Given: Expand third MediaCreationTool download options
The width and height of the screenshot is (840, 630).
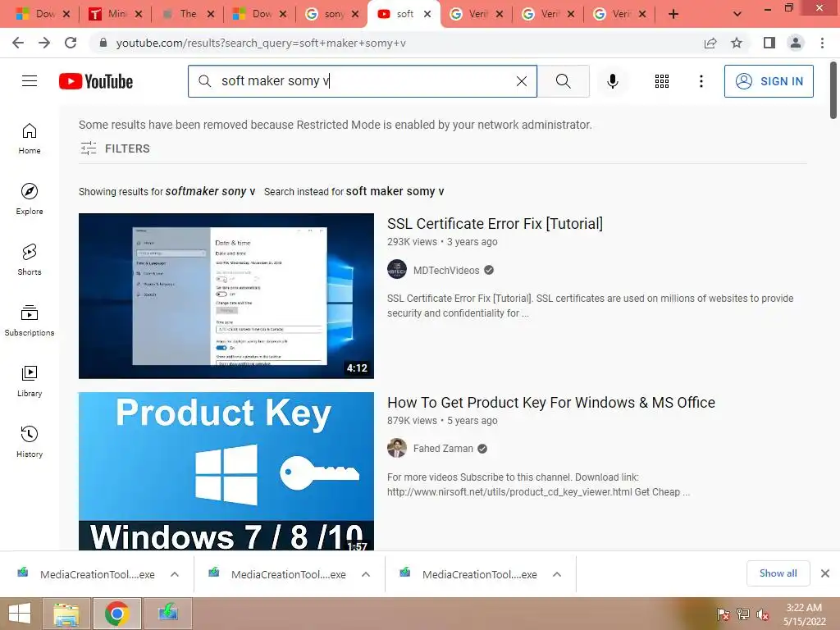Looking at the screenshot, I should coord(557,574).
